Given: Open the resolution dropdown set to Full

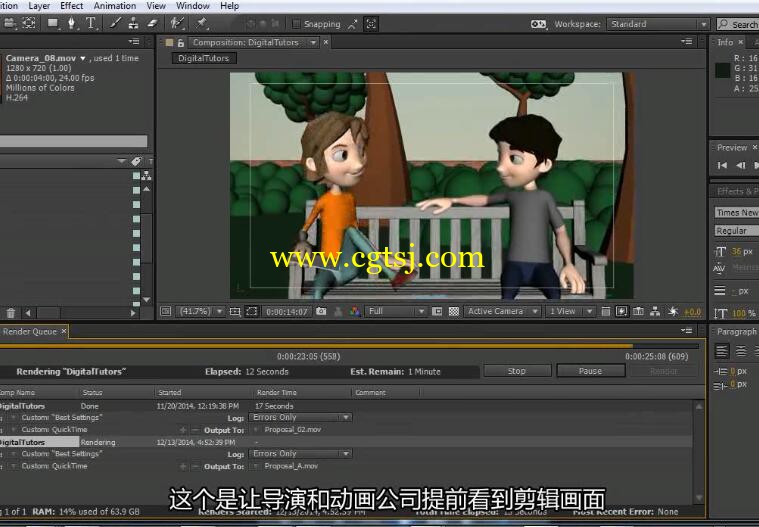Looking at the screenshot, I should click(x=396, y=311).
